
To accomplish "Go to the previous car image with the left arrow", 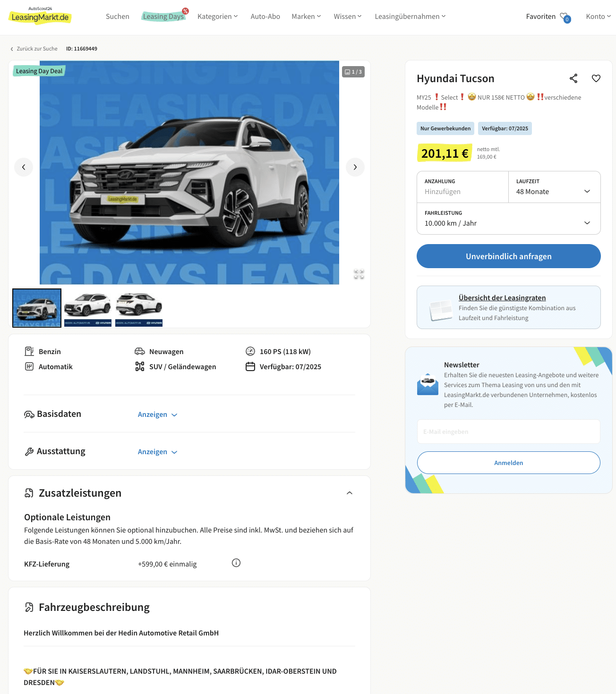I will click(x=24, y=167).
